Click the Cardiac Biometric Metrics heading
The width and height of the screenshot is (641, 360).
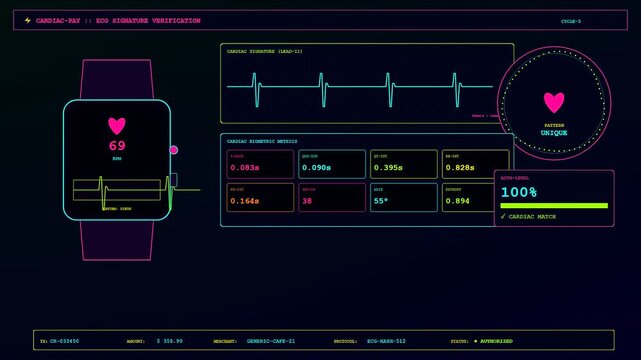pyautogui.click(x=262, y=141)
